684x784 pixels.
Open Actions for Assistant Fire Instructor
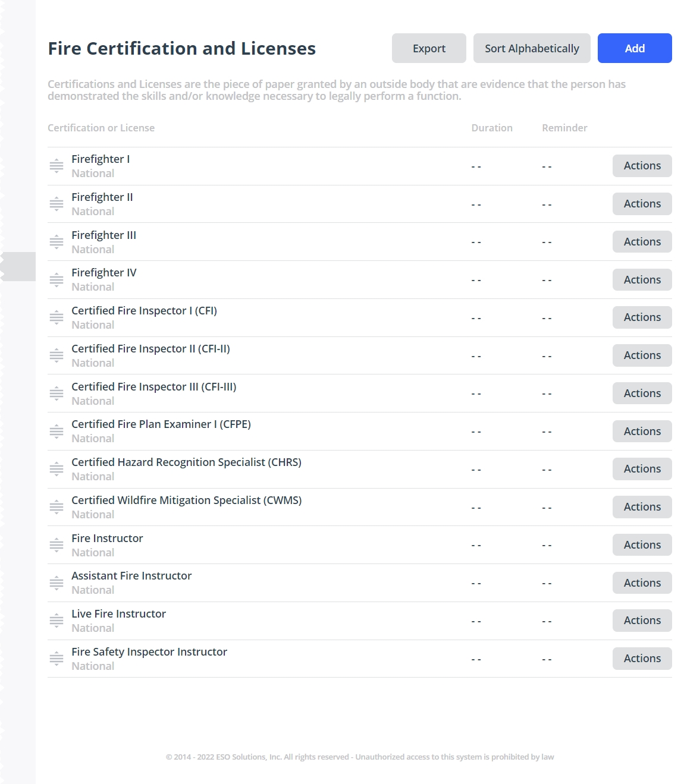(x=642, y=583)
